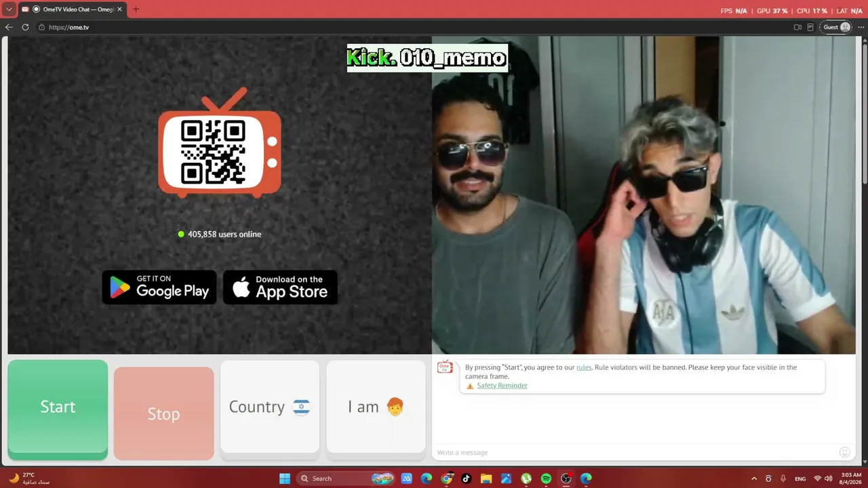This screenshot has height=488, width=868.
Task: Click the taskbar Search box
Action: point(347,479)
